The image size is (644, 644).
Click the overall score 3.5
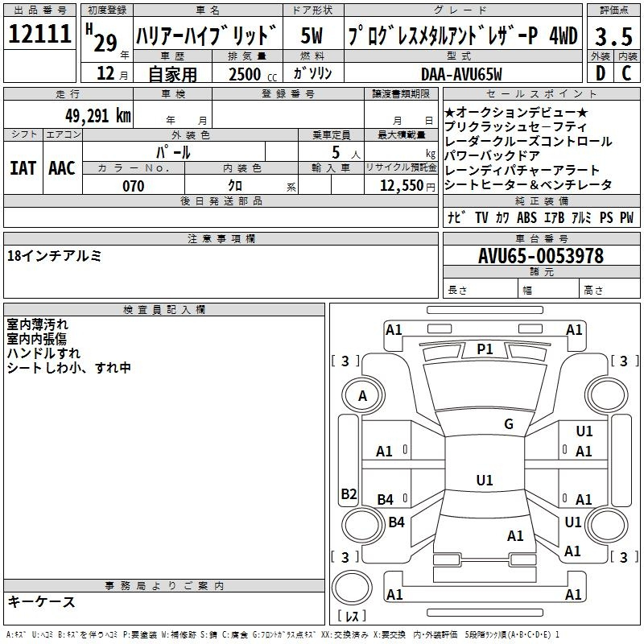[613, 36]
